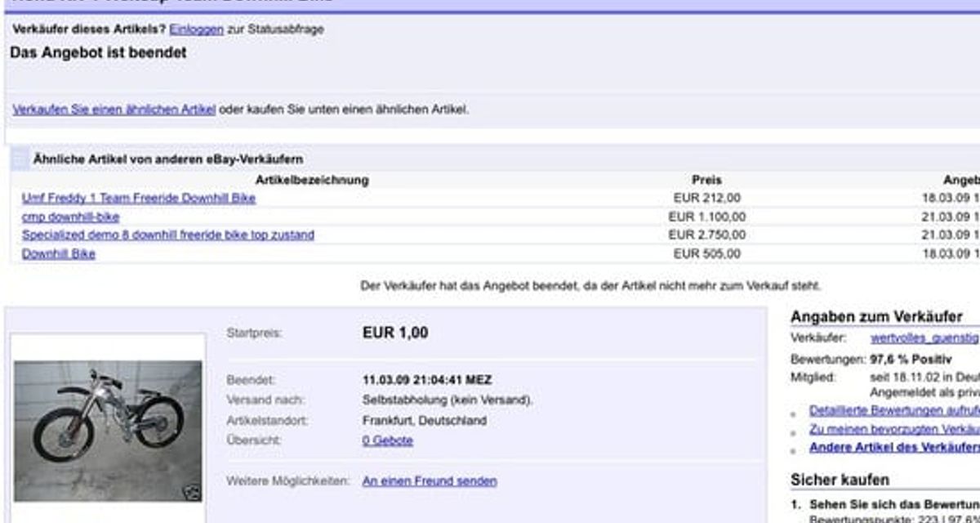The height and width of the screenshot is (523, 980).
Task: Open Umf Freddy 1 Team Freeride listing
Action: [139, 198]
